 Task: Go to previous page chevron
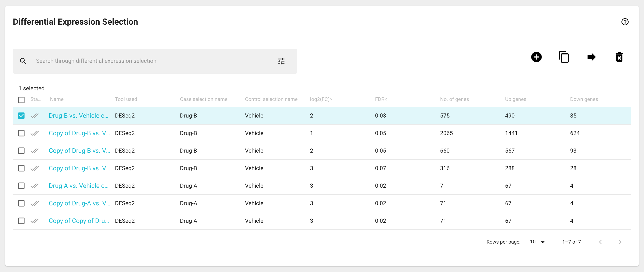(x=600, y=241)
